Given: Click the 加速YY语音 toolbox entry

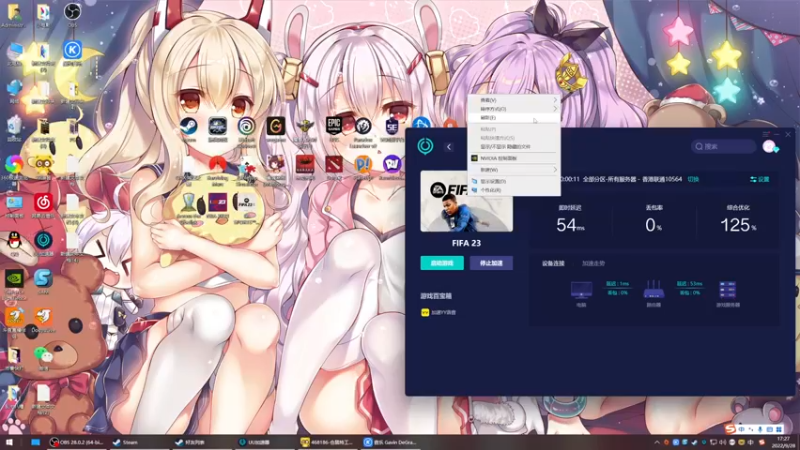Looking at the screenshot, I should click(x=438, y=312).
